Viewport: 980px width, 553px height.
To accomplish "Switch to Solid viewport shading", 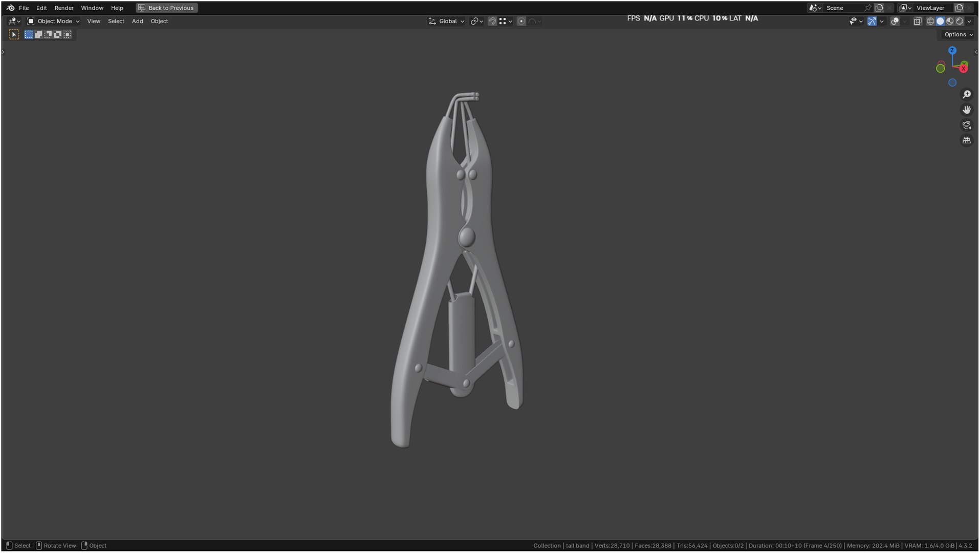I will tap(940, 21).
